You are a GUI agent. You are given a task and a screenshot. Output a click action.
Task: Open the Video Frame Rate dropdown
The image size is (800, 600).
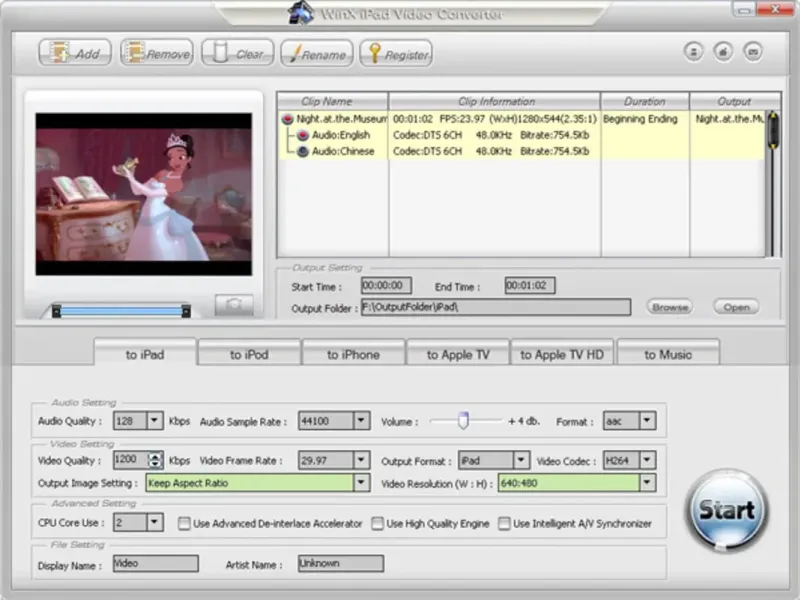(361, 460)
